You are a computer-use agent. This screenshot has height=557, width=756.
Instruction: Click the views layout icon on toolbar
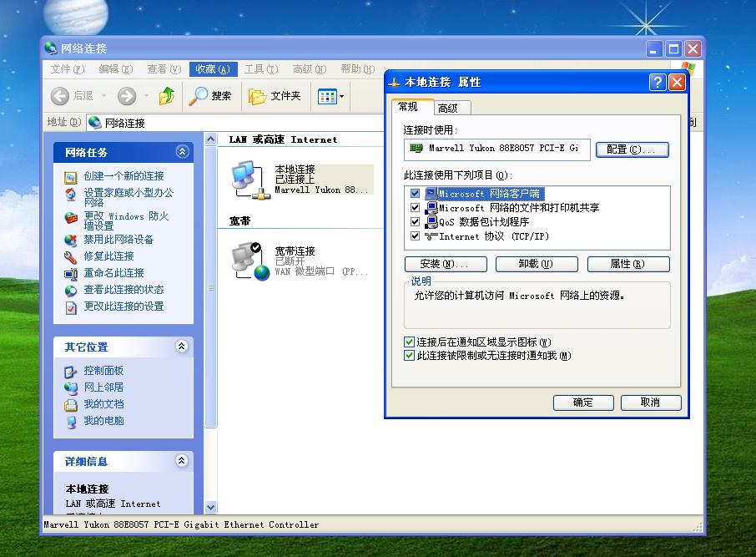(326, 96)
